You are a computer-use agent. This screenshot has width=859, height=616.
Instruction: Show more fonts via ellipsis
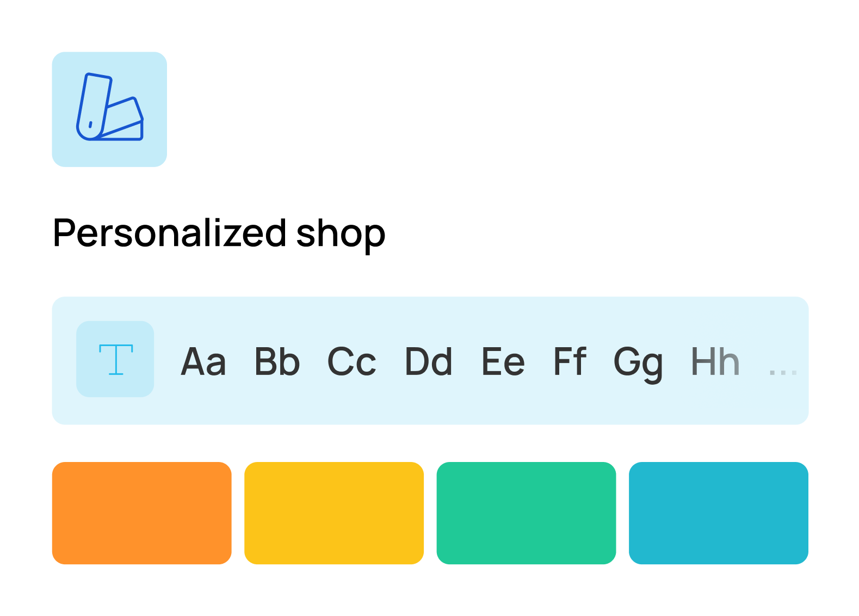tap(783, 373)
